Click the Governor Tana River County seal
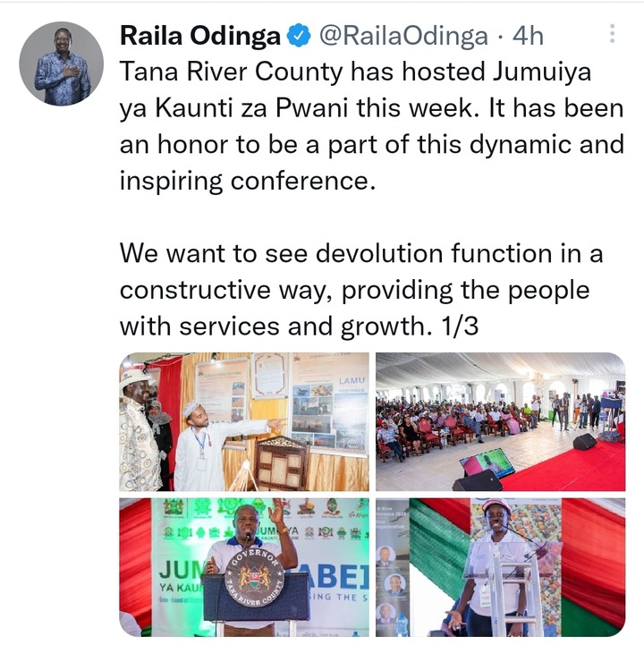 (254, 576)
